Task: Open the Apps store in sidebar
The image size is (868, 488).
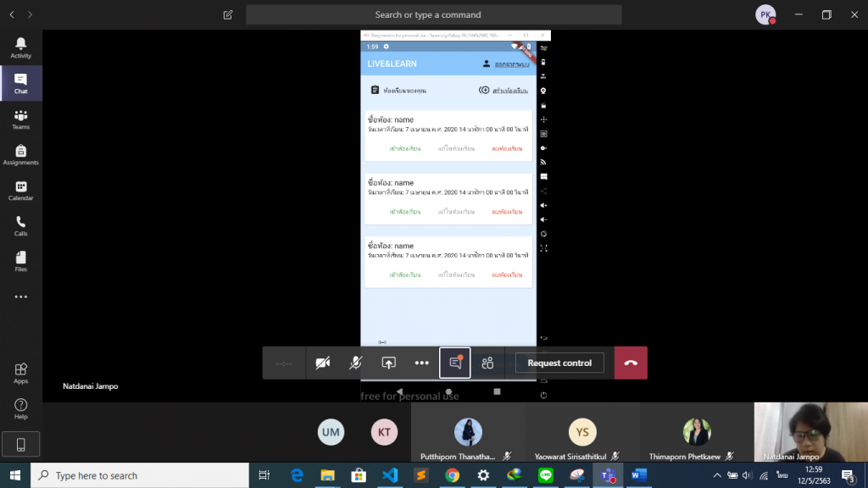Action: (x=20, y=373)
